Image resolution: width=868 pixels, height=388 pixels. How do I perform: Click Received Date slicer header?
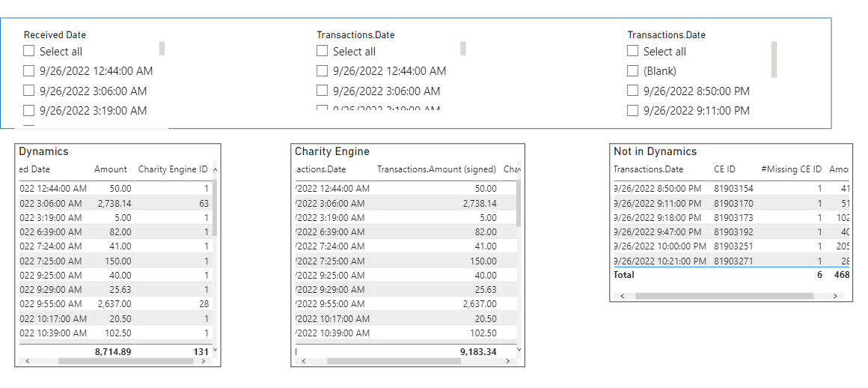(x=55, y=35)
